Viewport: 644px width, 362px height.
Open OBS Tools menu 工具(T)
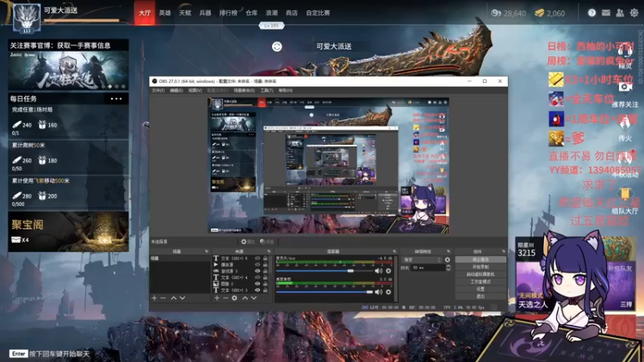click(x=266, y=90)
